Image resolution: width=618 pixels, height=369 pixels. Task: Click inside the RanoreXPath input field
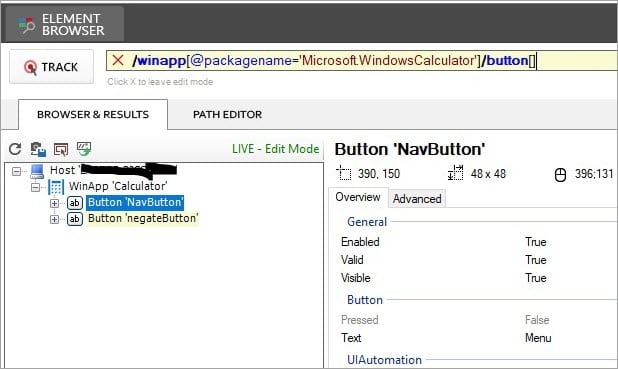coord(361,61)
